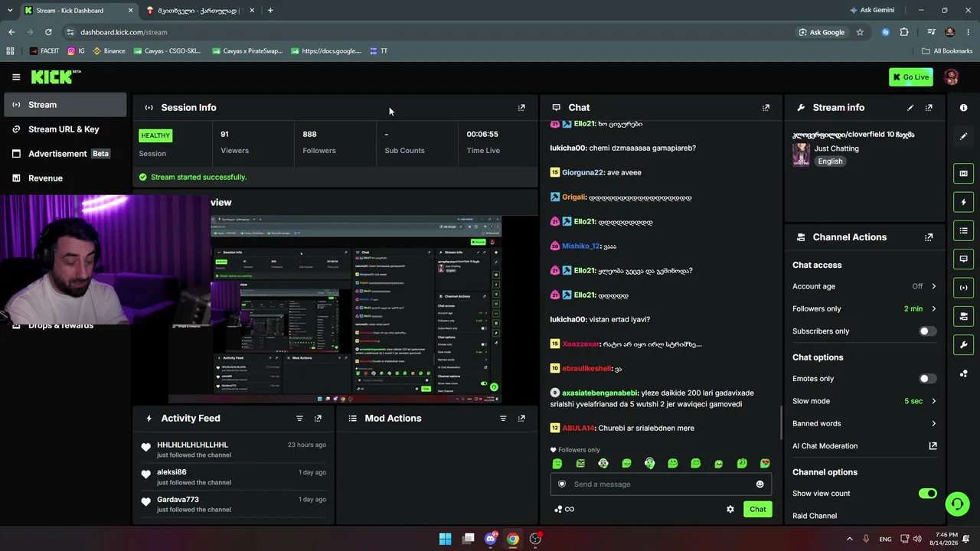Reload the Kick dashboard page
The width and height of the screenshot is (980, 551).
(48, 32)
